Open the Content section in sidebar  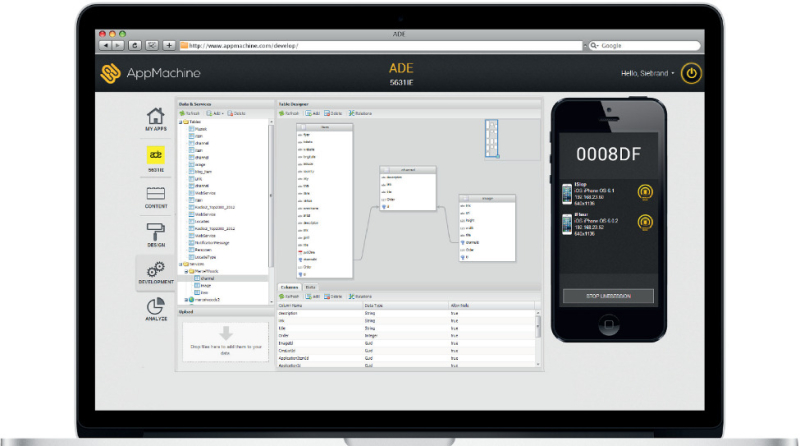[x=156, y=197]
